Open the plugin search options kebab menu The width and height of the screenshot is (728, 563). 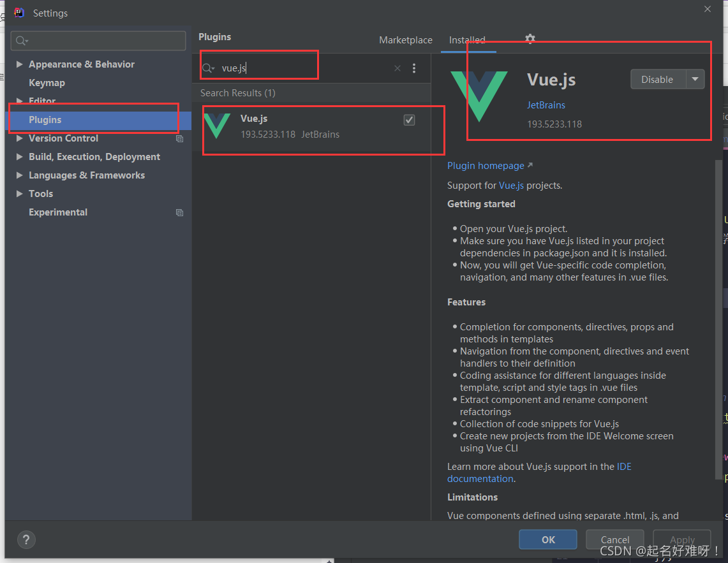point(414,68)
